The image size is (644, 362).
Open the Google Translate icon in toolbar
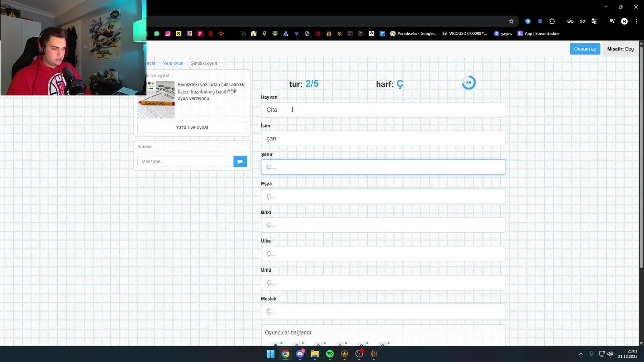pos(594,21)
